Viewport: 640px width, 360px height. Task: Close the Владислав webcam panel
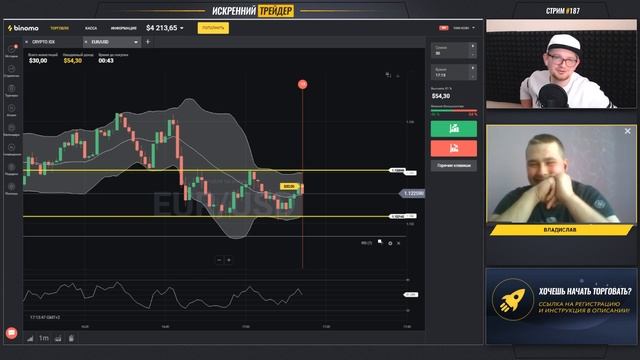627,131
